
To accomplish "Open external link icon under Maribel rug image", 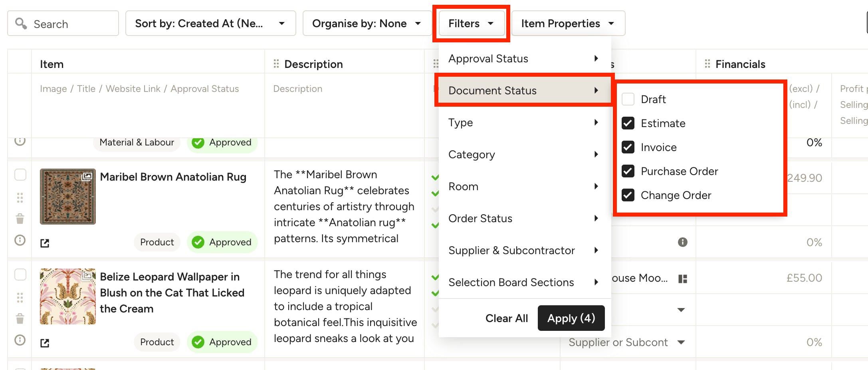I will click(x=45, y=243).
